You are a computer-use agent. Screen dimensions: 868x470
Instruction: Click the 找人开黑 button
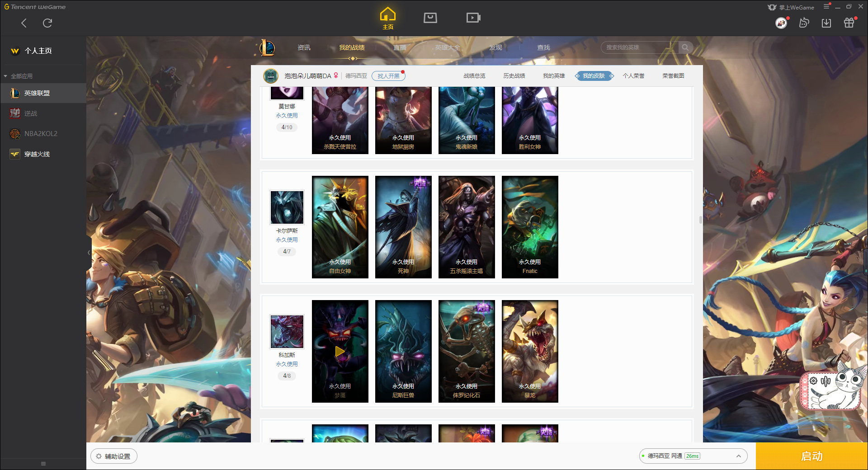(x=388, y=76)
